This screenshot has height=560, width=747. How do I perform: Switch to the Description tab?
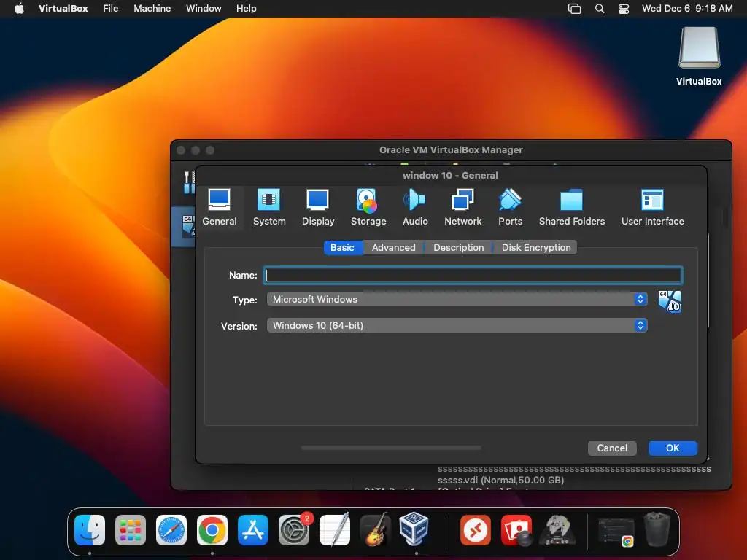(458, 248)
